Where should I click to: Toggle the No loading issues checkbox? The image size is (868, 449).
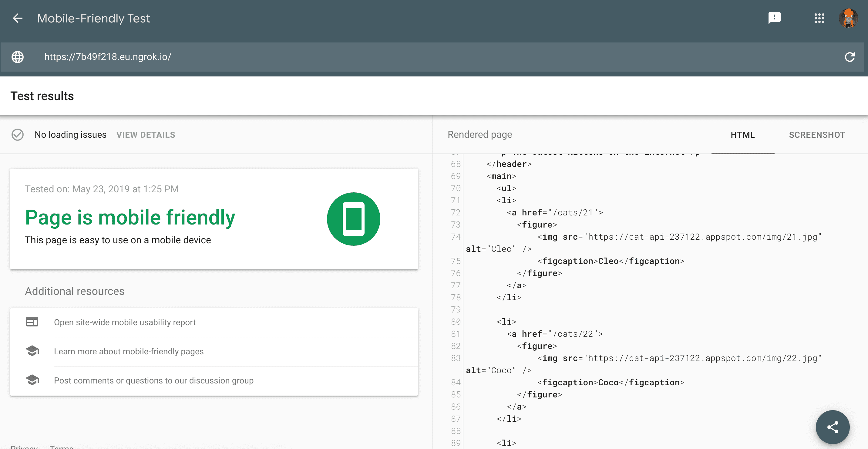(18, 134)
